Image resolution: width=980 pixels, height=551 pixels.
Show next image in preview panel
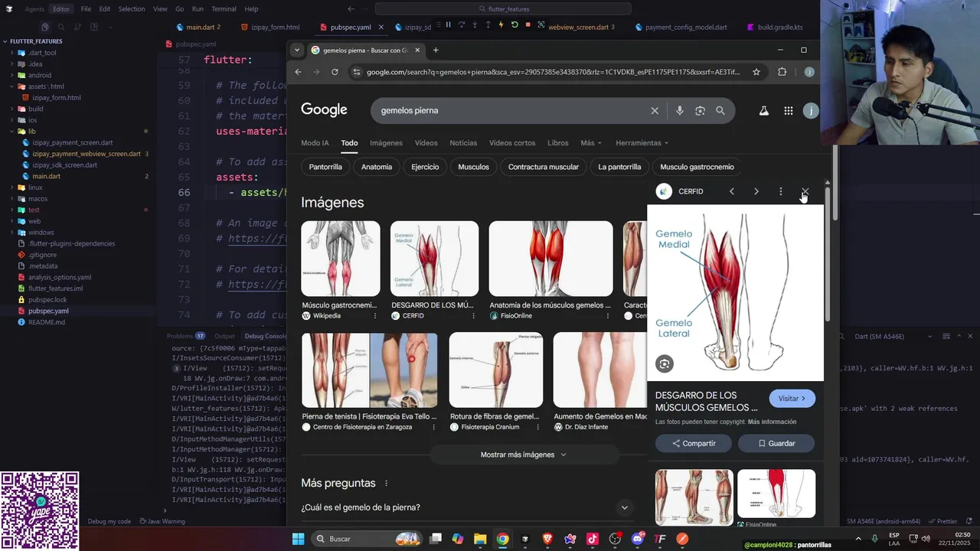coord(756,191)
